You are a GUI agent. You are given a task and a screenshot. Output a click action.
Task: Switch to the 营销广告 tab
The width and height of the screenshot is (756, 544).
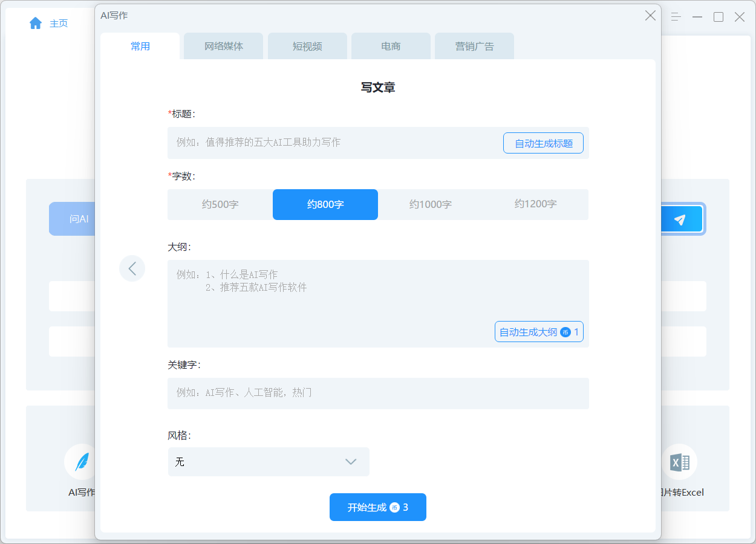point(474,45)
